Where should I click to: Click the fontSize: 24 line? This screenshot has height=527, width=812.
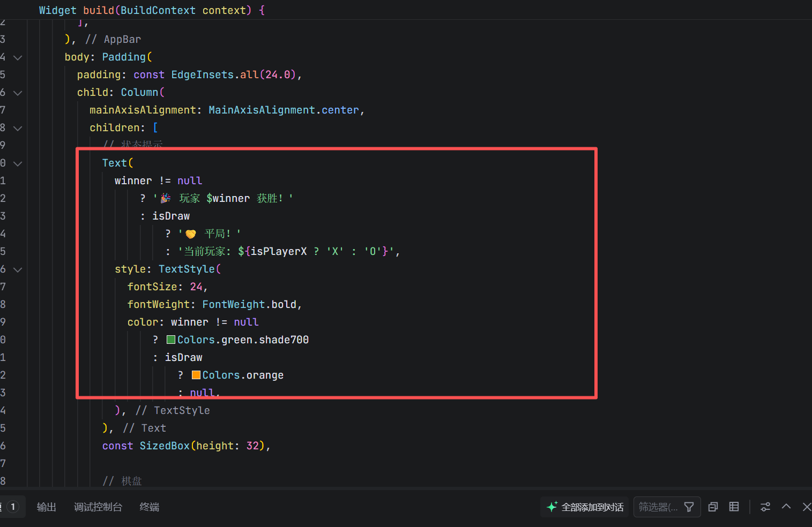point(167,287)
